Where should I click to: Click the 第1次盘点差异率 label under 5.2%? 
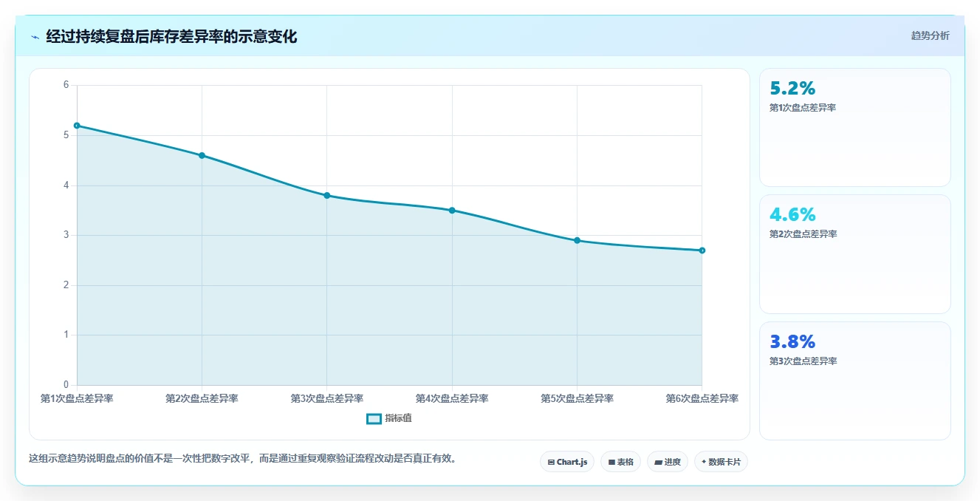click(x=803, y=108)
